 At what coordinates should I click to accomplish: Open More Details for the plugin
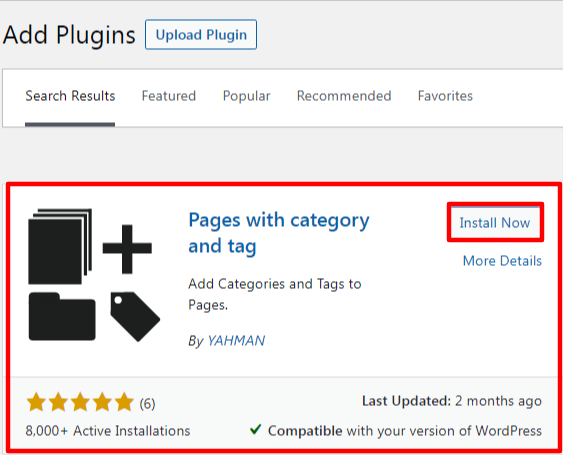click(x=502, y=261)
